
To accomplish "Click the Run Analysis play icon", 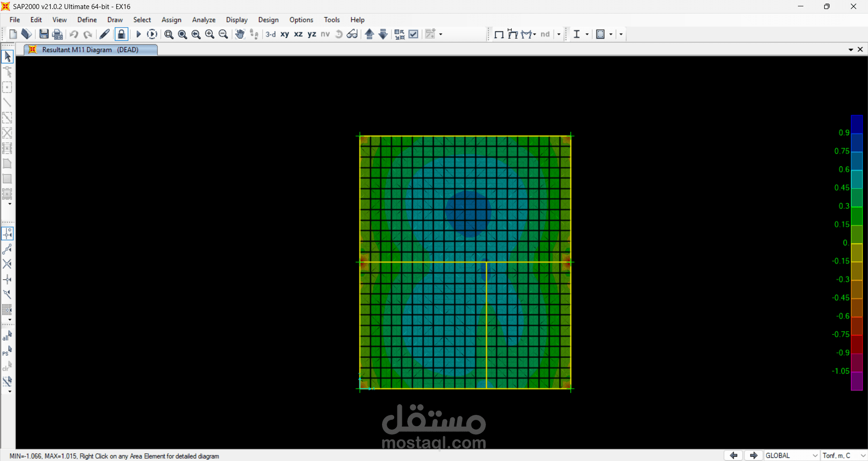I will (x=139, y=34).
